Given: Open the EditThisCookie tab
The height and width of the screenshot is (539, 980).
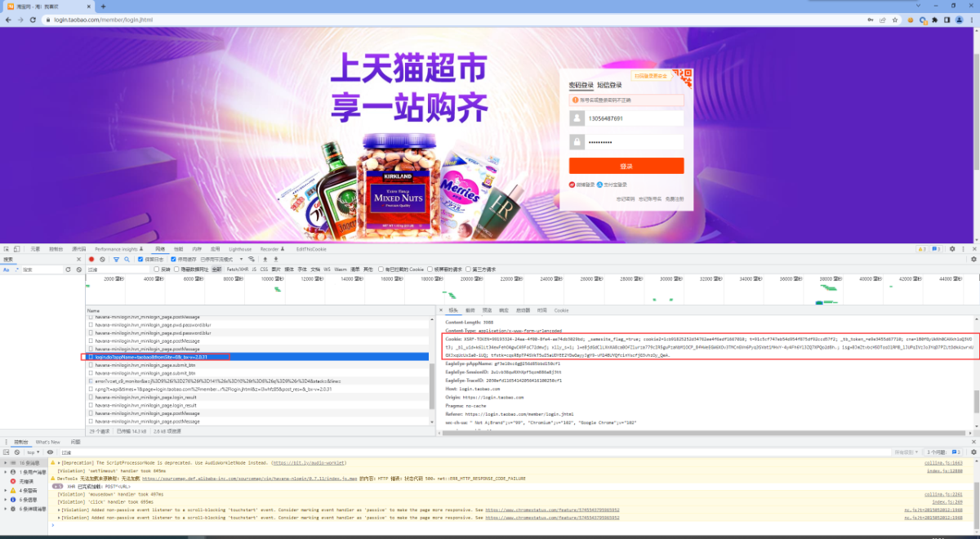Looking at the screenshot, I should coord(311,249).
